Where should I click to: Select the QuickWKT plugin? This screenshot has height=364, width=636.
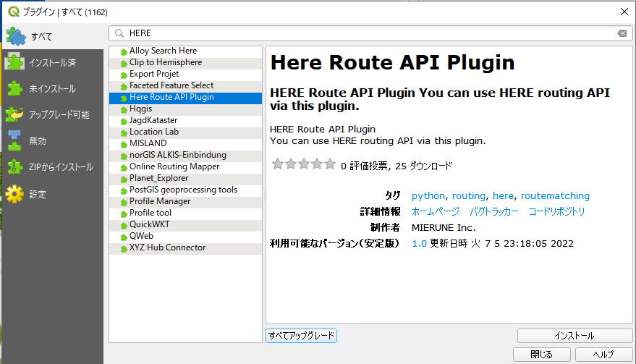coord(185,224)
